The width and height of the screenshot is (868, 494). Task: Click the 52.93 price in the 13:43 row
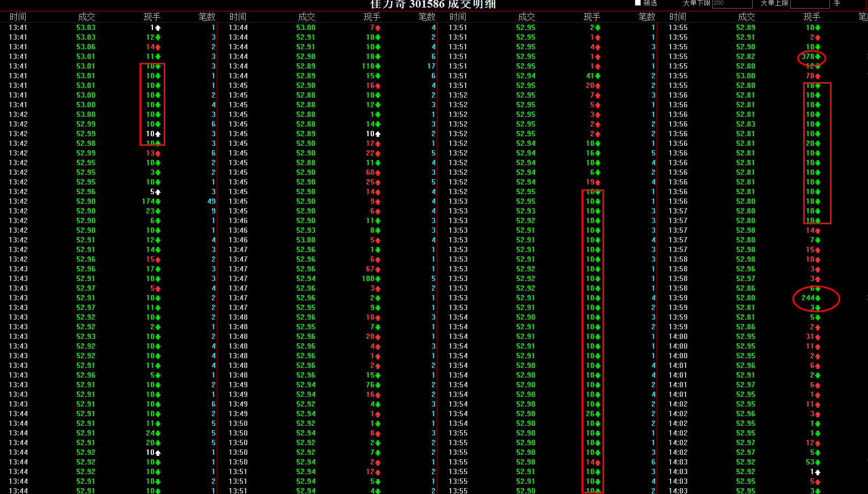coord(86,337)
